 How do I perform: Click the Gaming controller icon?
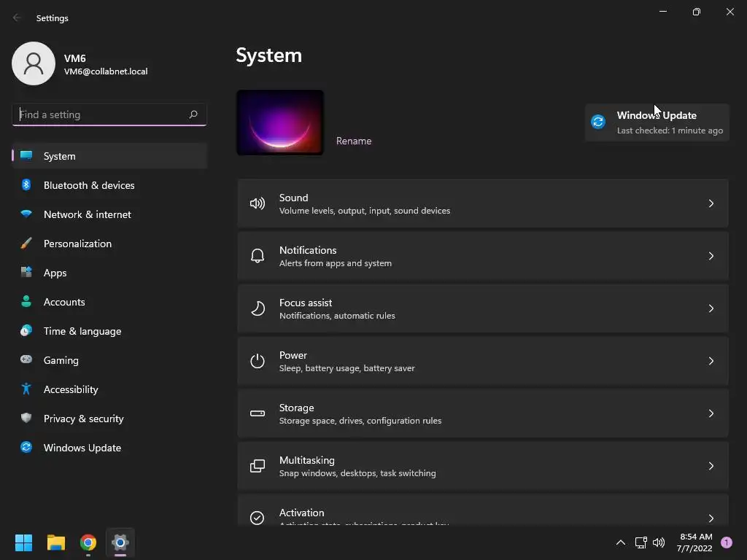(x=26, y=359)
